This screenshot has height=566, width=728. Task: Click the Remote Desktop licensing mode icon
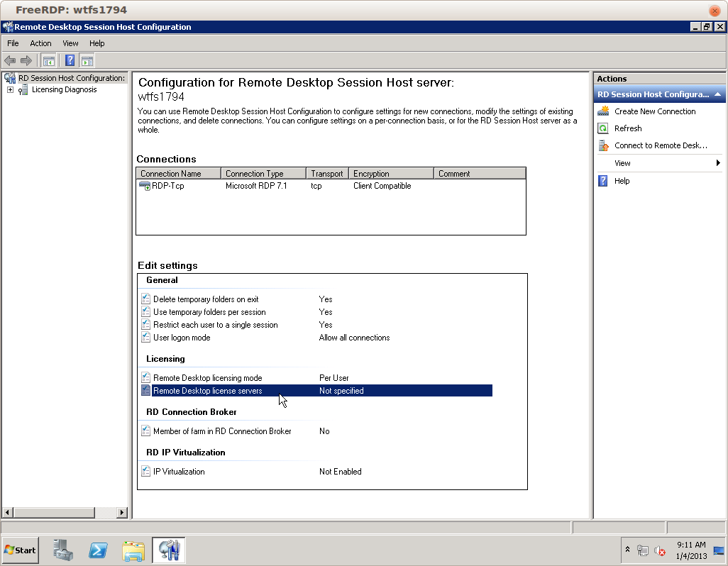point(145,377)
